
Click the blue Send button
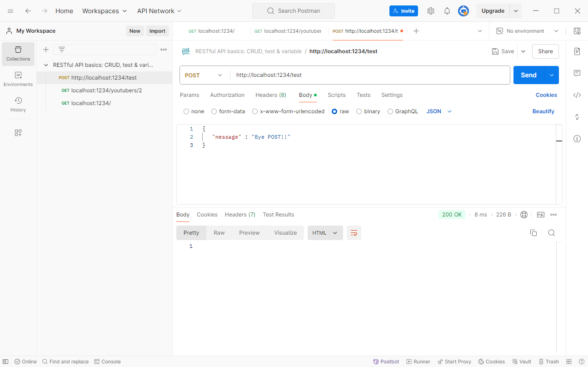[x=528, y=75]
